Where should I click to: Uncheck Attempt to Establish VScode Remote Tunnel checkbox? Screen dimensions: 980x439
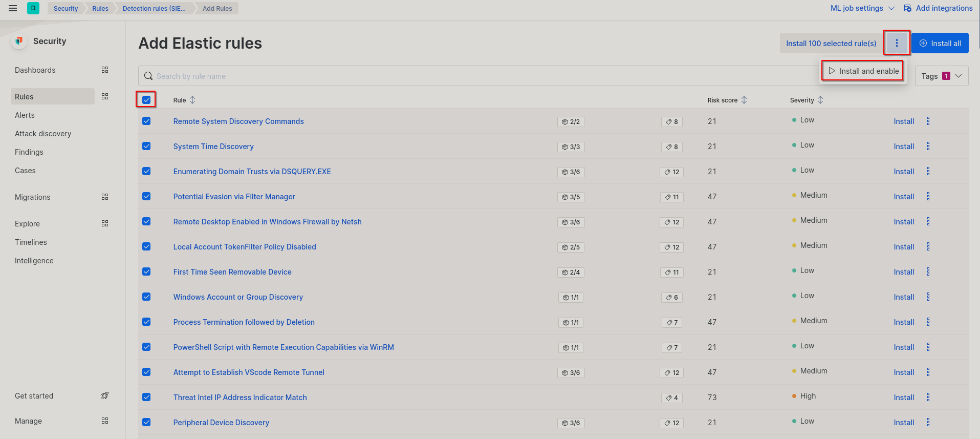coord(146,372)
